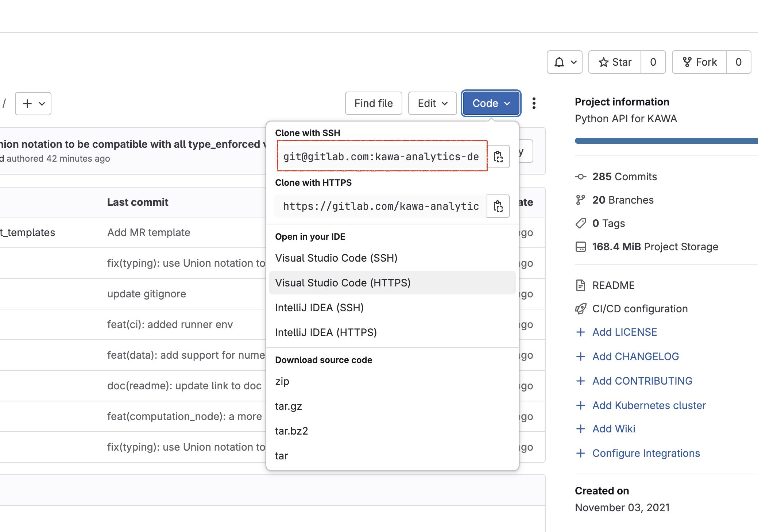Click the plus icon beside Add Wiki
The image size is (758, 532).
pyautogui.click(x=580, y=429)
